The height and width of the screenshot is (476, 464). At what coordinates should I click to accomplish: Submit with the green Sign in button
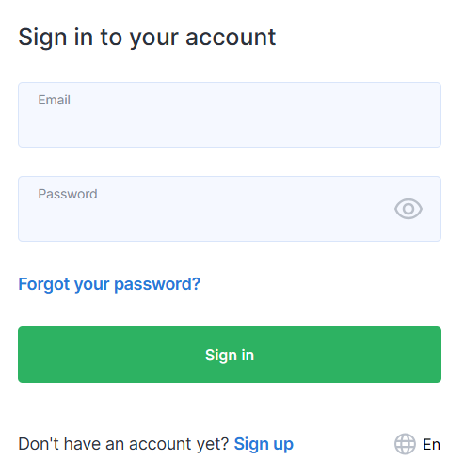click(x=230, y=355)
